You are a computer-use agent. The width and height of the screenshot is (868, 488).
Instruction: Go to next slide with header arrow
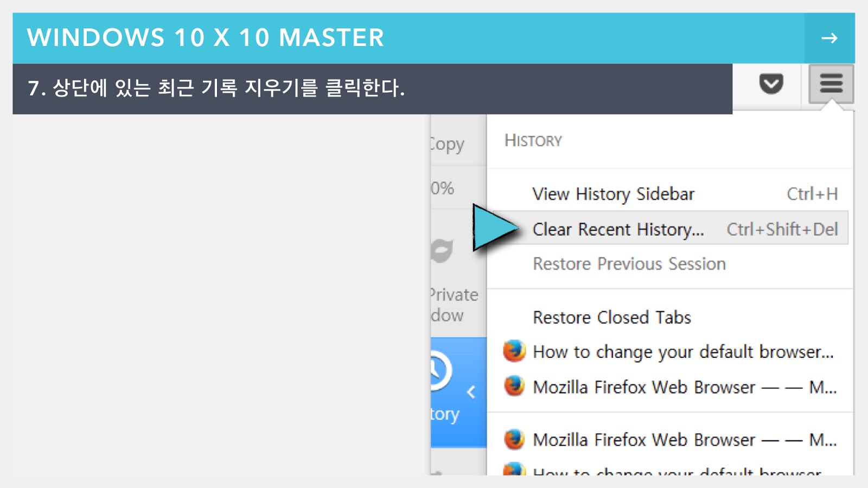(829, 38)
